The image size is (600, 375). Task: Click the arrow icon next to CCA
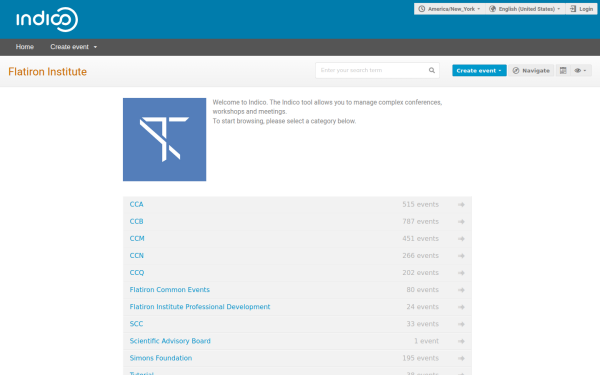(461, 205)
